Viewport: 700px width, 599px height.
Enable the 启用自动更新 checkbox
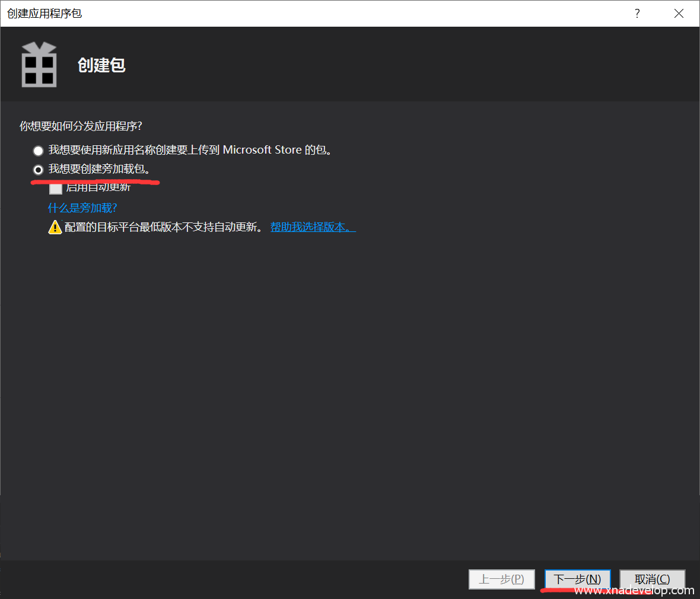tap(56, 189)
